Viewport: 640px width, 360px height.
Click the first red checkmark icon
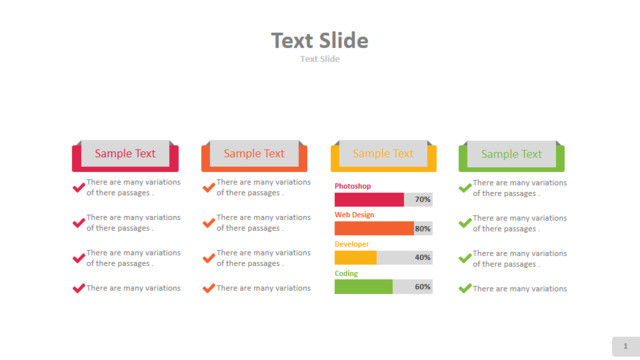(x=79, y=187)
